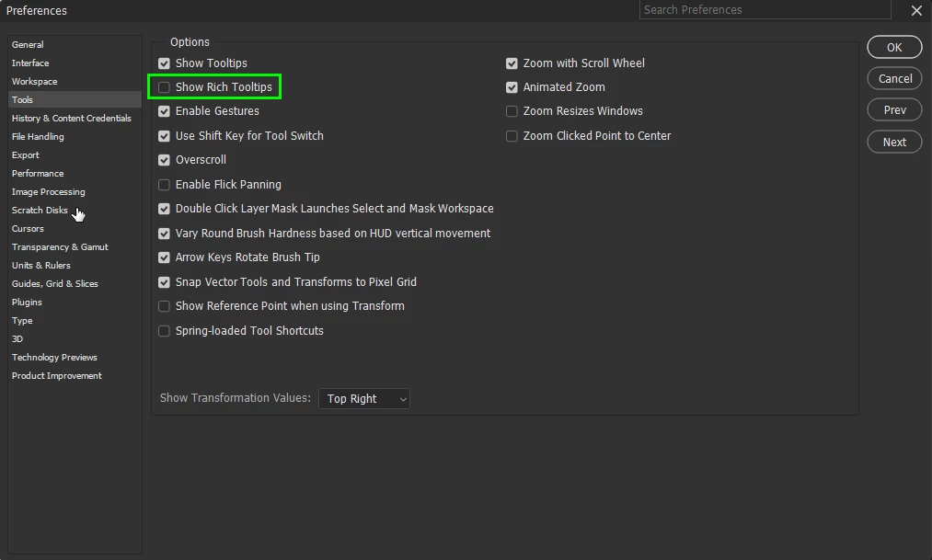Uncheck Zoom with Scroll Wheel
932x560 pixels.
[x=512, y=63]
